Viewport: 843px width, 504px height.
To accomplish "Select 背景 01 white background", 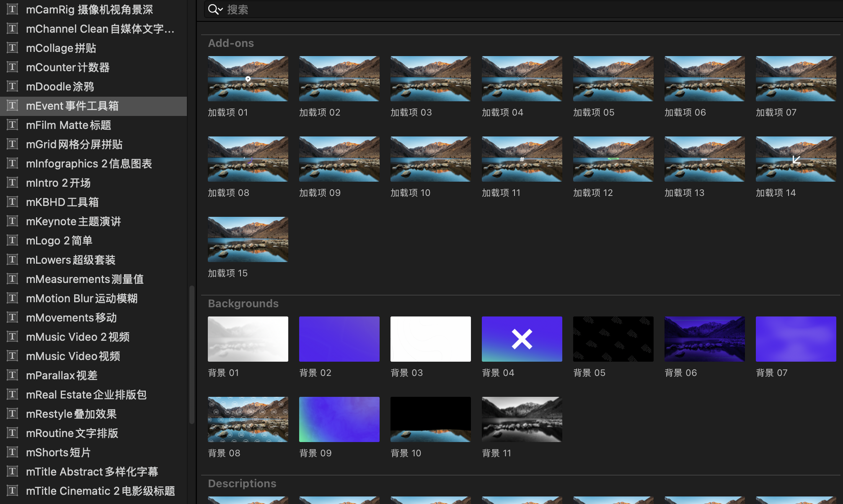I will tap(248, 339).
